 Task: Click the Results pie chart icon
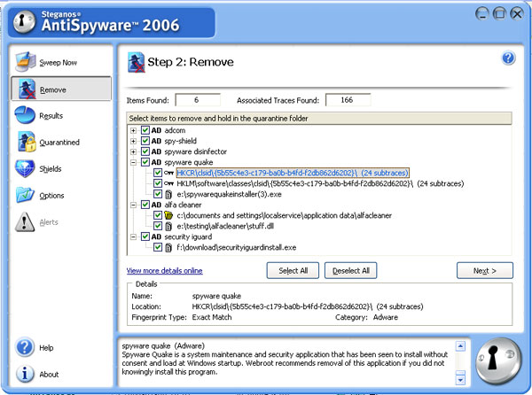click(25, 115)
